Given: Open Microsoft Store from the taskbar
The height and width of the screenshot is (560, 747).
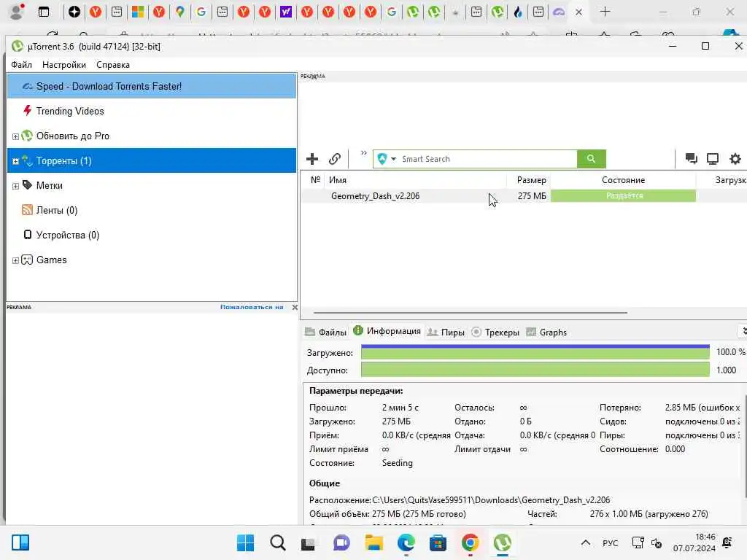Looking at the screenshot, I should coord(438,542).
